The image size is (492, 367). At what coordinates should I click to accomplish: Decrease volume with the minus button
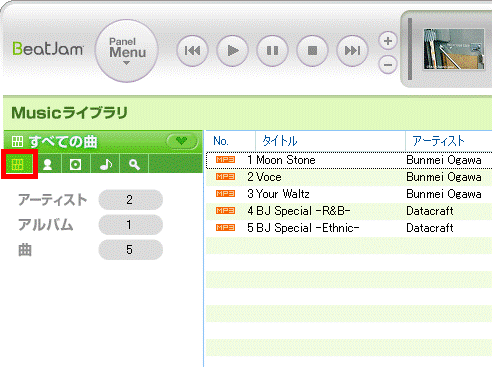click(x=388, y=64)
